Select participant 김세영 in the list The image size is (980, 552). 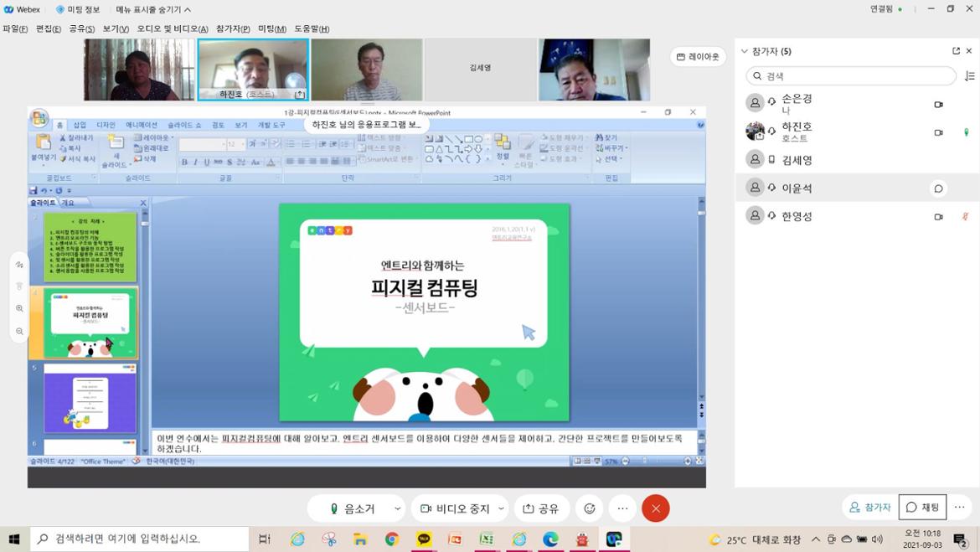857,160
